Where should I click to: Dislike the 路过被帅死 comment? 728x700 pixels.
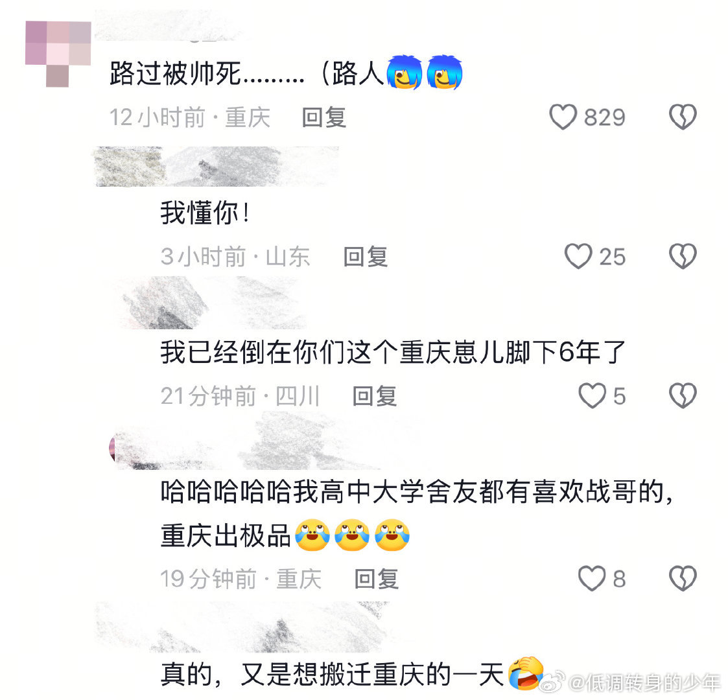pyautogui.click(x=683, y=117)
